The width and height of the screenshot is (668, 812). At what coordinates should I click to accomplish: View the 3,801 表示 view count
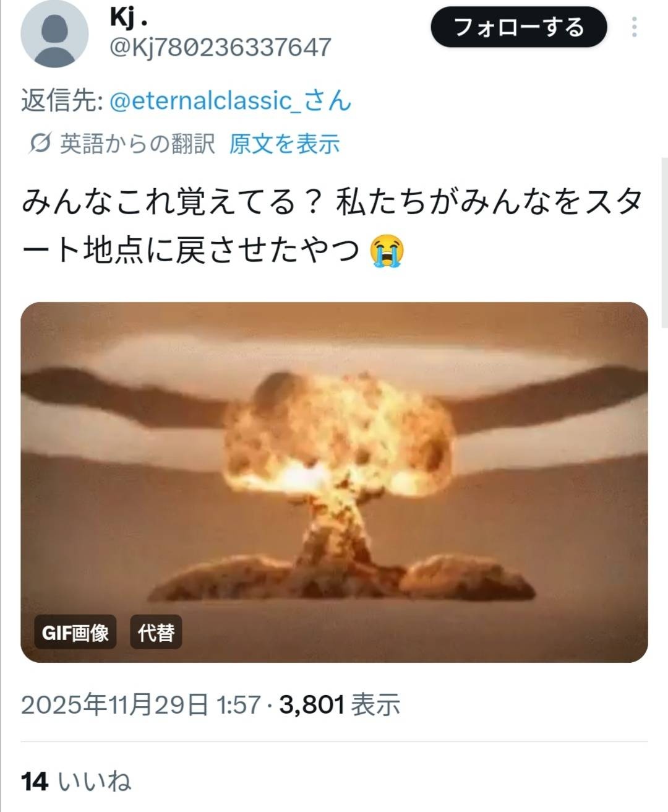pos(340,704)
